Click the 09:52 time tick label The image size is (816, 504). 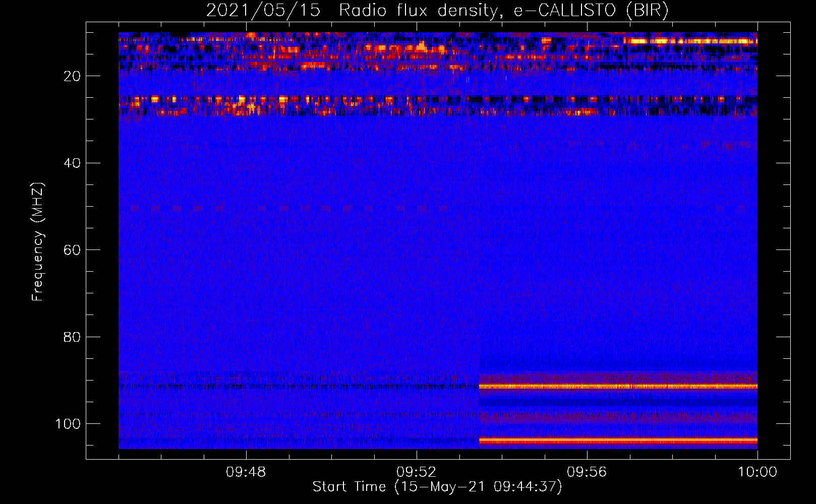[x=417, y=472]
